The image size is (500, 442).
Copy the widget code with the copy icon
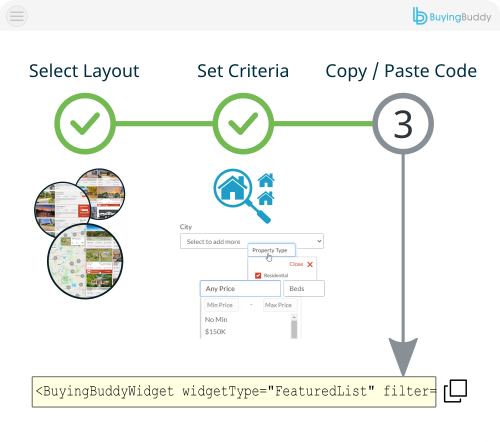click(x=455, y=391)
